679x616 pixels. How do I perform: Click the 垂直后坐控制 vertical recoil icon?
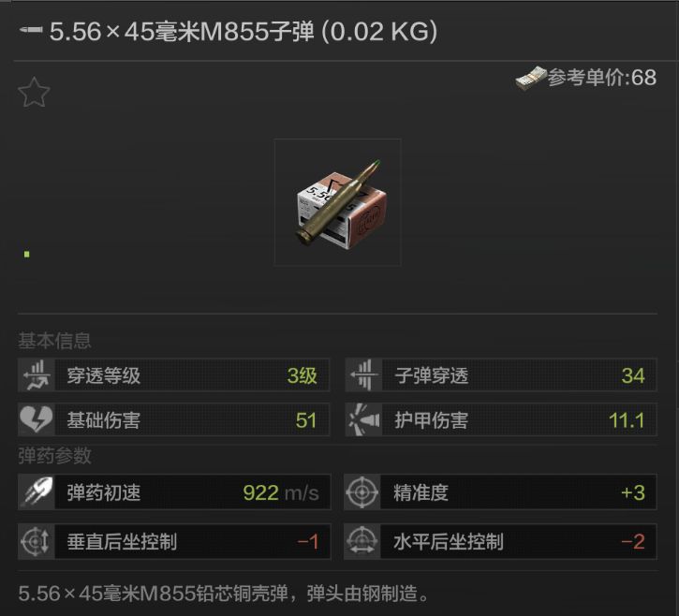tap(37, 541)
